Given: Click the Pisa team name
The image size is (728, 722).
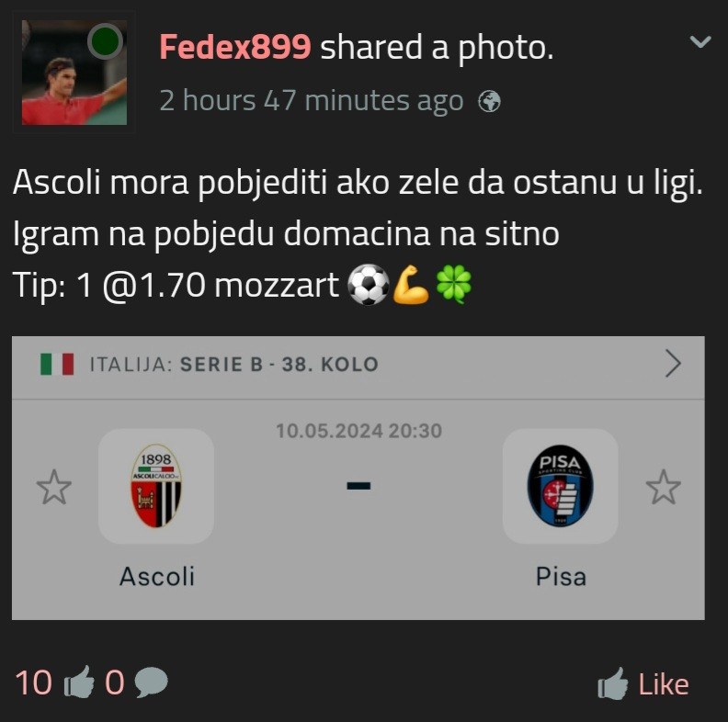Looking at the screenshot, I should click(561, 577).
